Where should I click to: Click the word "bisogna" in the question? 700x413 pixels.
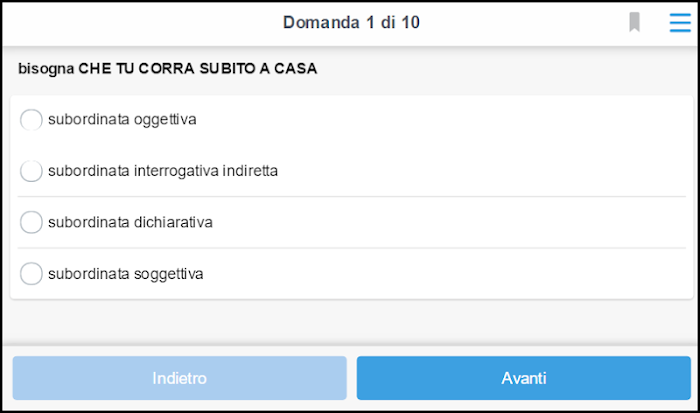(x=46, y=69)
